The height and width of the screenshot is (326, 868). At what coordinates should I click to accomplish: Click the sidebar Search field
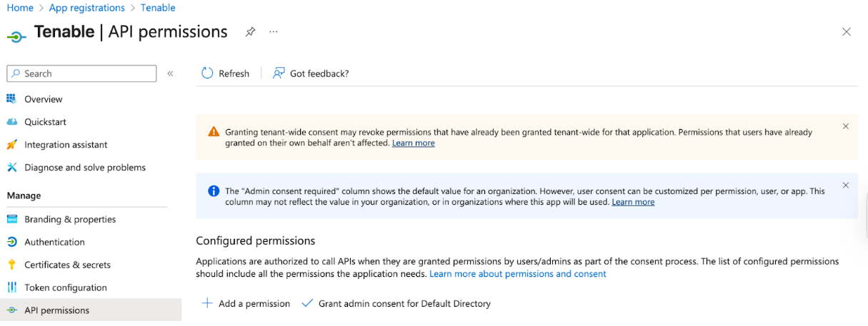[x=81, y=73]
